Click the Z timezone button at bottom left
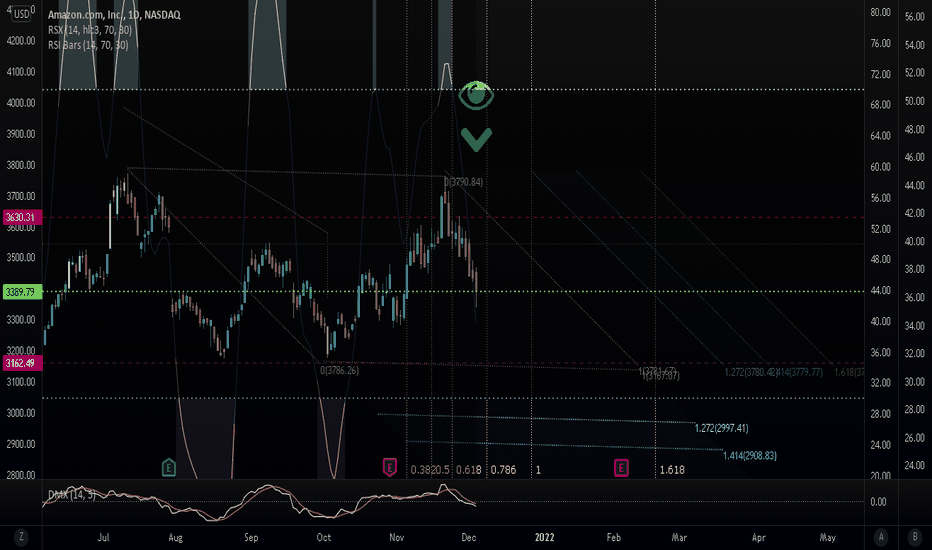 coord(21,537)
